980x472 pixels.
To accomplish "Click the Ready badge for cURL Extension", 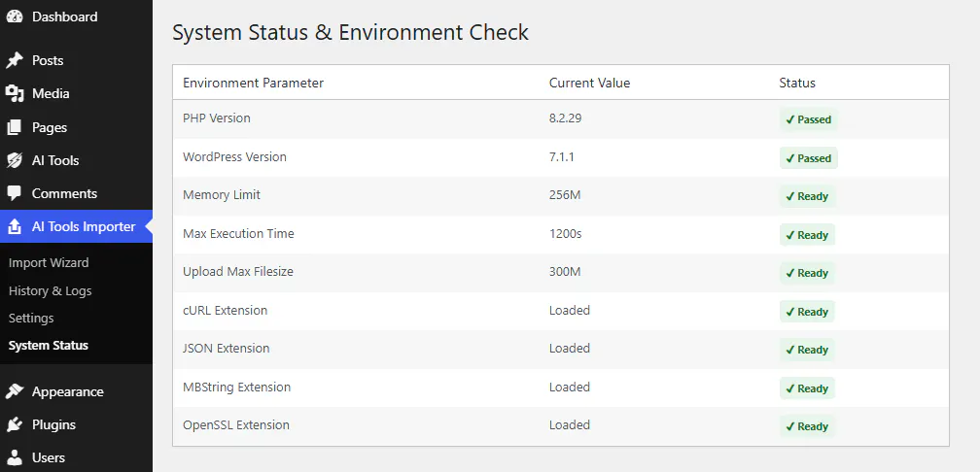I will [807, 312].
